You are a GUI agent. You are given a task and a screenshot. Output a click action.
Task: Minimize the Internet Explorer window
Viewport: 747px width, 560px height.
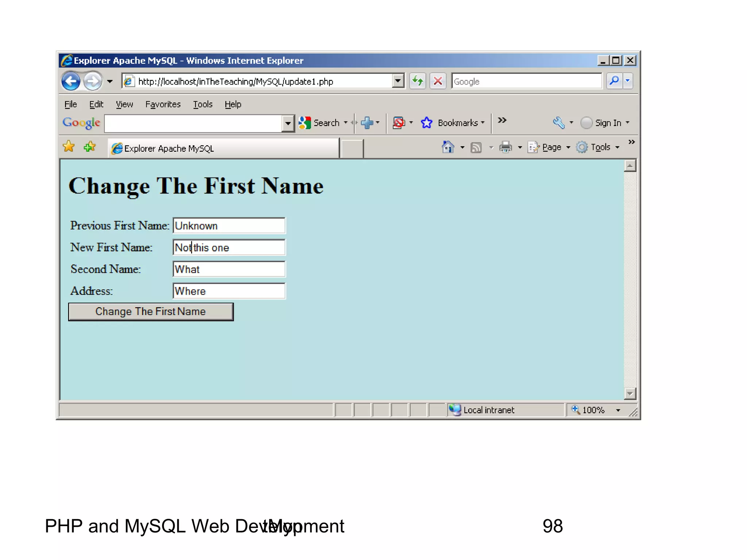pos(603,61)
